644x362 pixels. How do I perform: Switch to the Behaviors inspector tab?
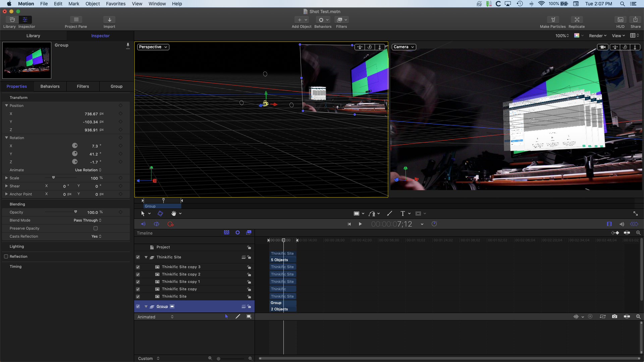50,86
